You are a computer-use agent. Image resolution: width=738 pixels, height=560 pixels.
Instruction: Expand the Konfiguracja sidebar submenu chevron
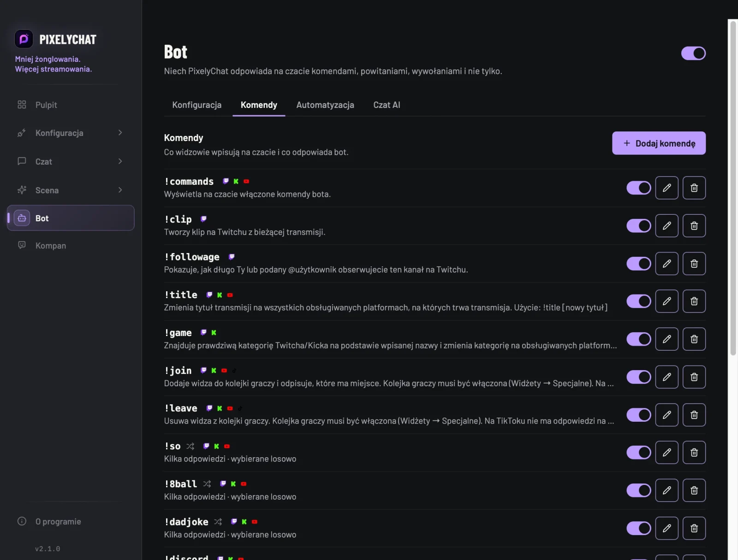120,133
